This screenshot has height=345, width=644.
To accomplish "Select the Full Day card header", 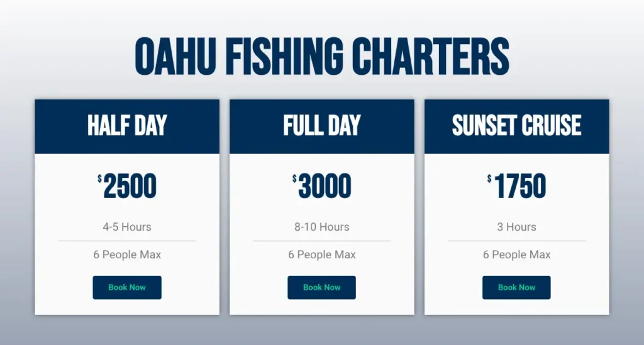I will click(x=321, y=126).
